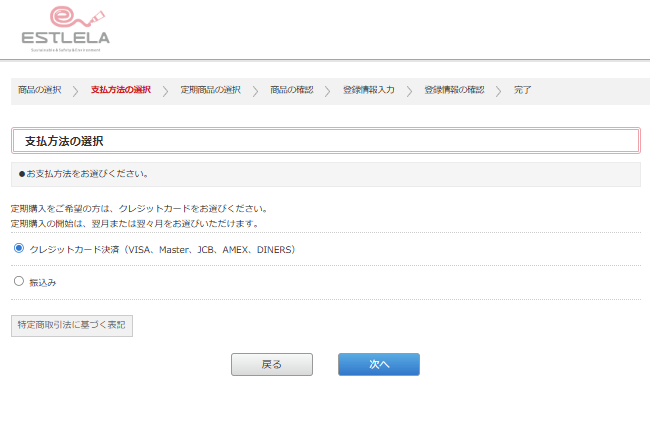Jump to the 商品の確認 step

coord(291,90)
